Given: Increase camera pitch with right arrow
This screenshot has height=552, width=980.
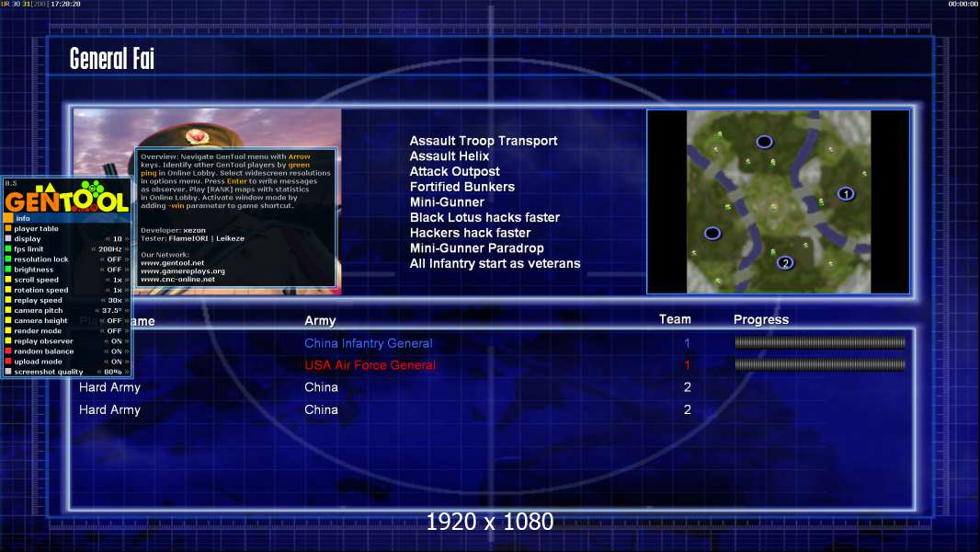Looking at the screenshot, I should [127, 311].
